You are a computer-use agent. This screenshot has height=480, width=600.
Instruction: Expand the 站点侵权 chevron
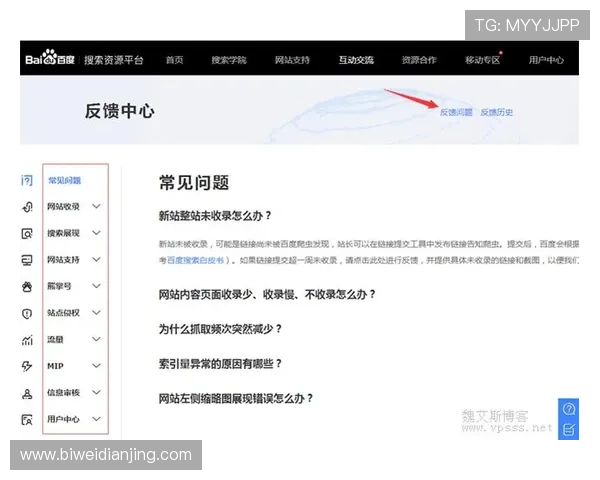(96, 312)
